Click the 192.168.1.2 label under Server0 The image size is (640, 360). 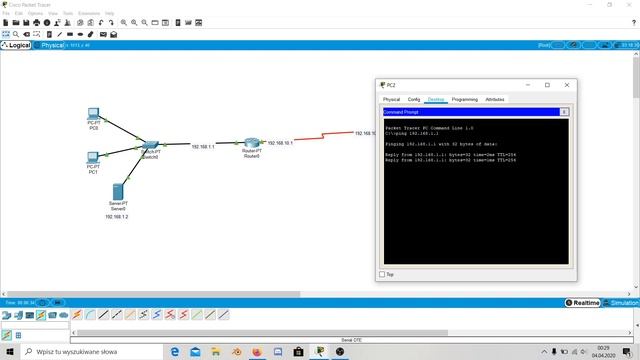(117, 217)
